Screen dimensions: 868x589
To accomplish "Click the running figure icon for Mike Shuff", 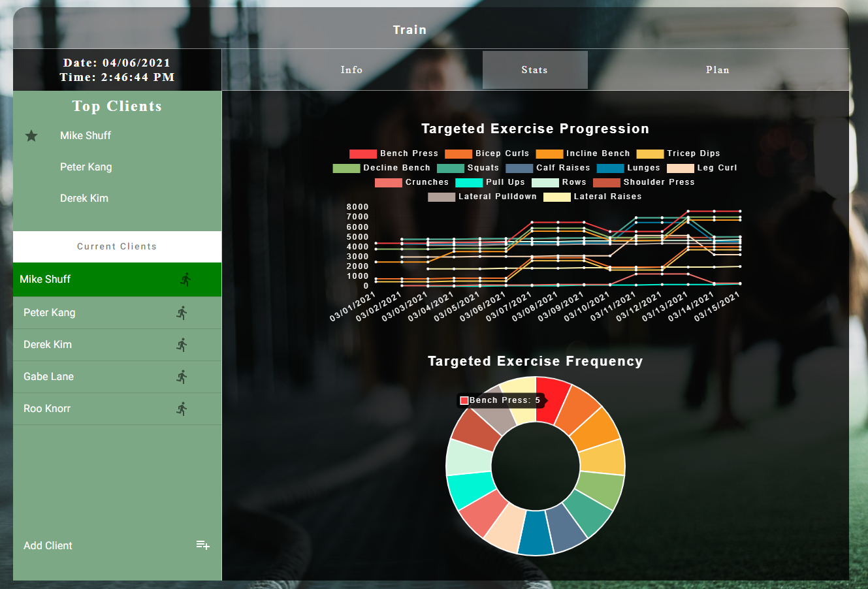I will (185, 279).
